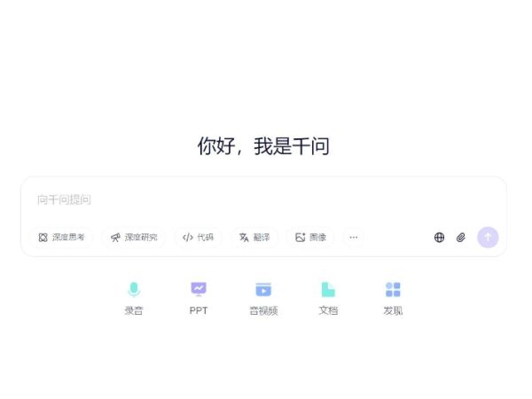Open the 发现 discover grid icon
The width and height of the screenshot is (532, 399).
tap(393, 289)
